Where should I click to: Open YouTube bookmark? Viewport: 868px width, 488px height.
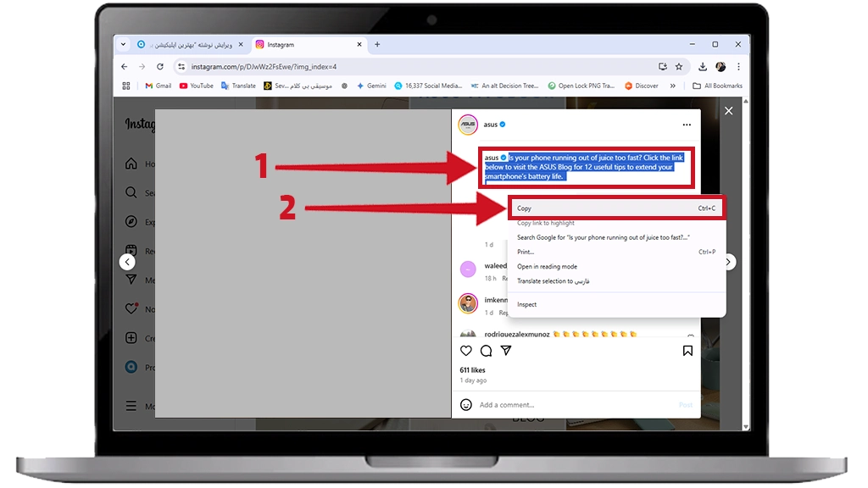coord(197,86)
